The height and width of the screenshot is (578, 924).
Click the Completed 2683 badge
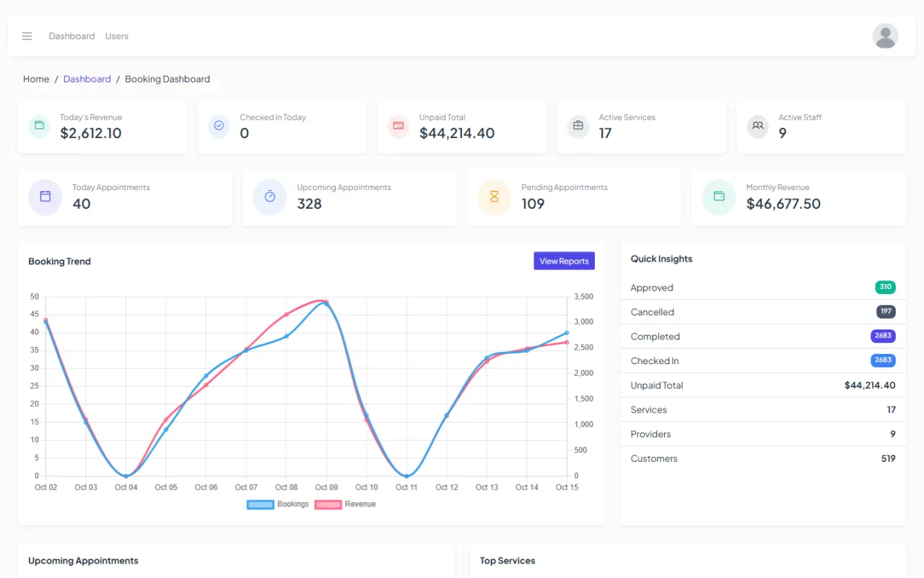883,336
